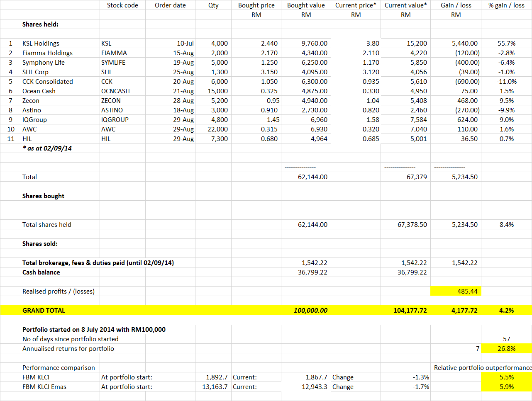The width and height of the screenshot is (532, 401).
Task: Select the 'Realised profits / (losses)' label
Action: pos(59,291)
